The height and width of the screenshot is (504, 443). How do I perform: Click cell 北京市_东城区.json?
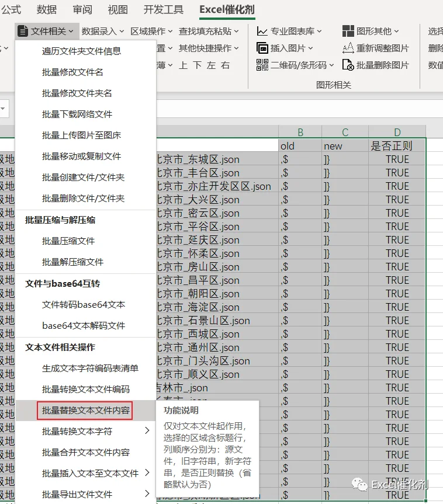click(x=217, y=159)
